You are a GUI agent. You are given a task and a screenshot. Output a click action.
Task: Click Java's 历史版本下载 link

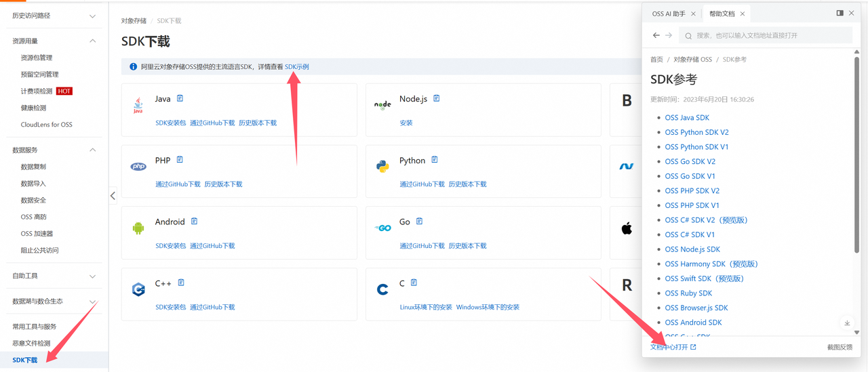pyautogui.click(x=258, y=123)
